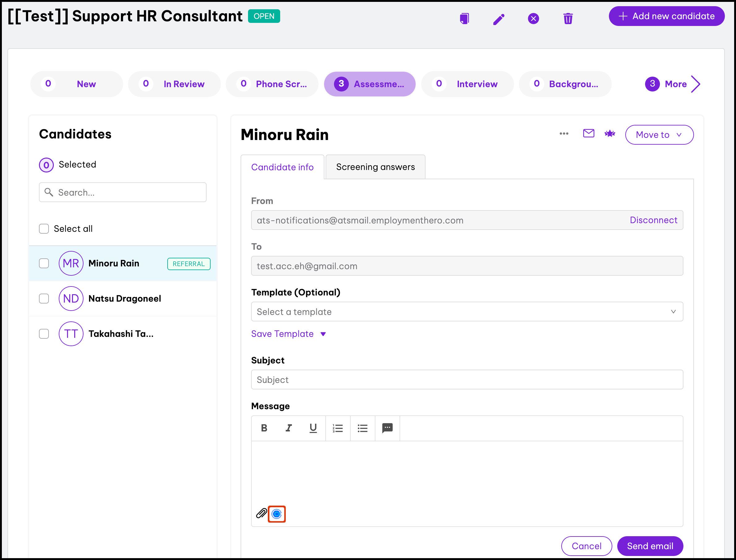Click the trash delete job icon
The width and height of the screenshot is (736, 560).
click(568, 19)
